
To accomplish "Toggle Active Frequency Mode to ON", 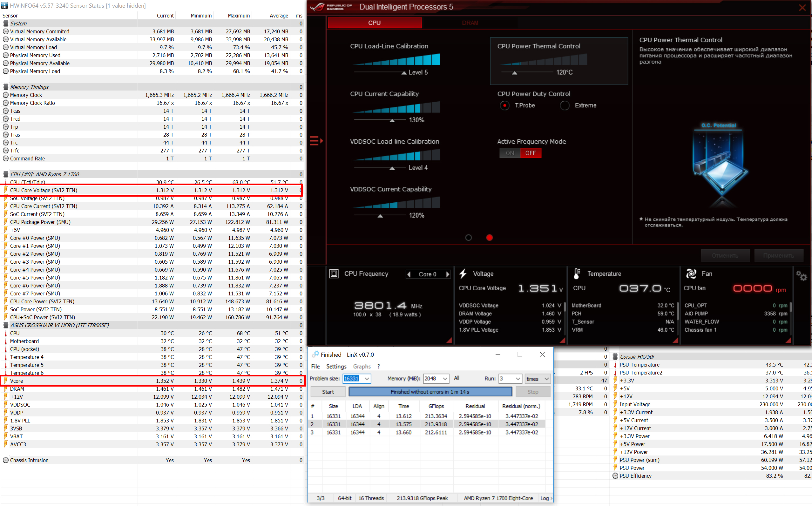I will [510, 153].
